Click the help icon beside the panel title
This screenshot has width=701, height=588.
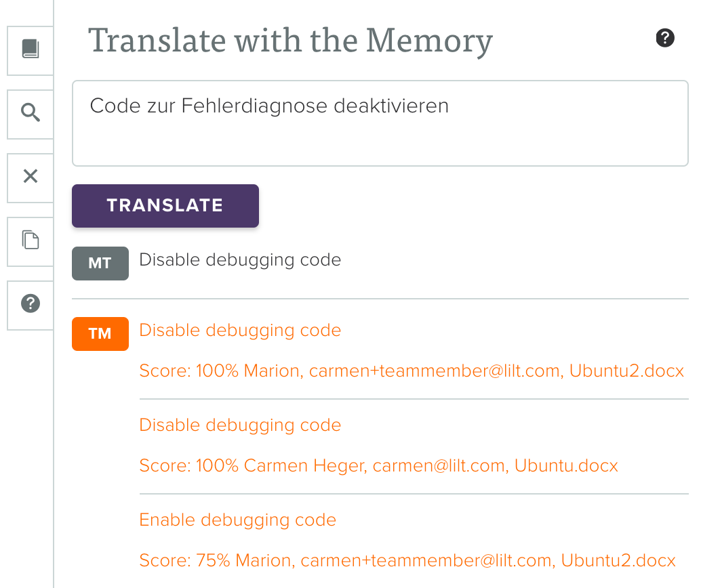click(665, 38)
